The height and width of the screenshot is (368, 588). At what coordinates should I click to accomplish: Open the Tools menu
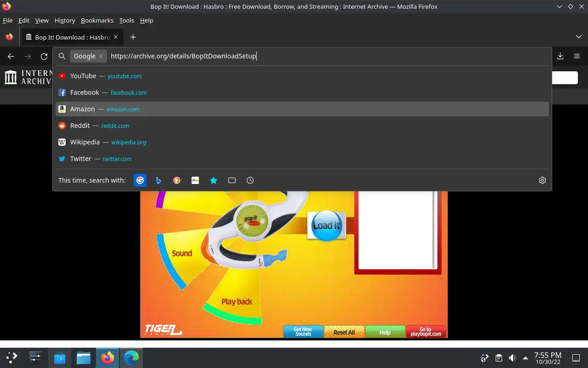coord(126,20)
